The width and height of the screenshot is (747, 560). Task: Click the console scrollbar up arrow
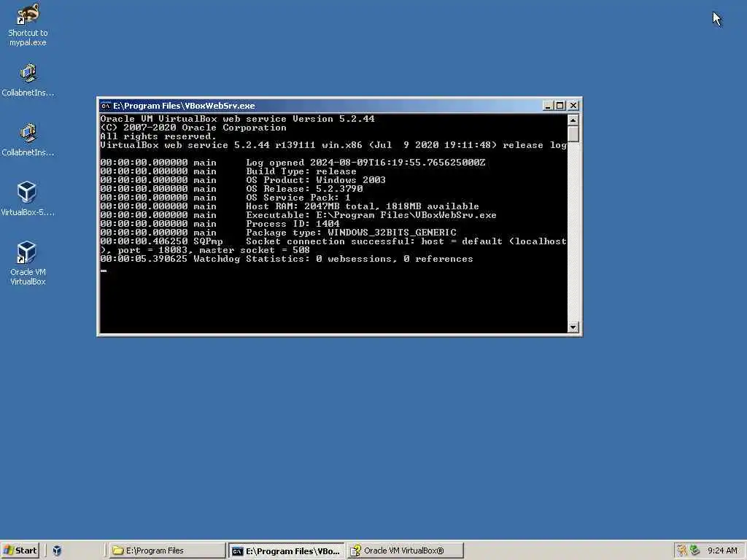pos(573,120)
